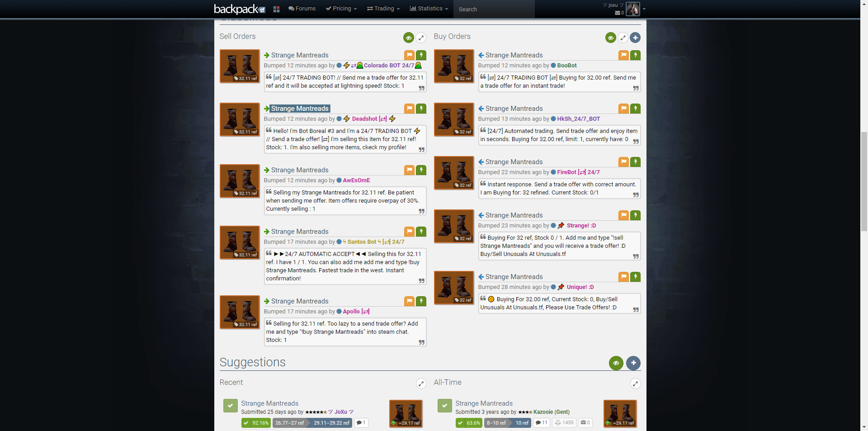Open the Strange Mantreads thumbnail on AwEsOmE's listing

(x=240, y=181)
